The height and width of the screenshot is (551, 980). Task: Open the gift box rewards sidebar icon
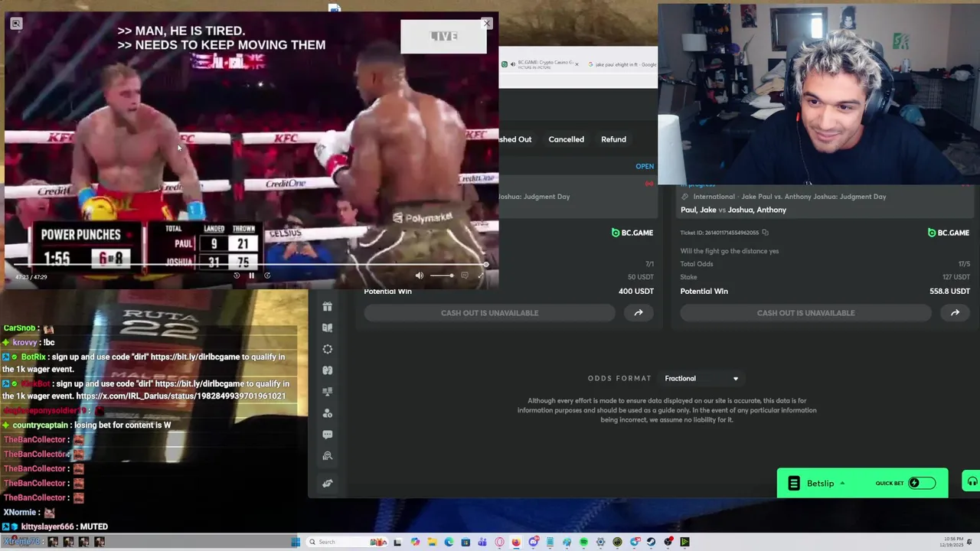point(328,306)
